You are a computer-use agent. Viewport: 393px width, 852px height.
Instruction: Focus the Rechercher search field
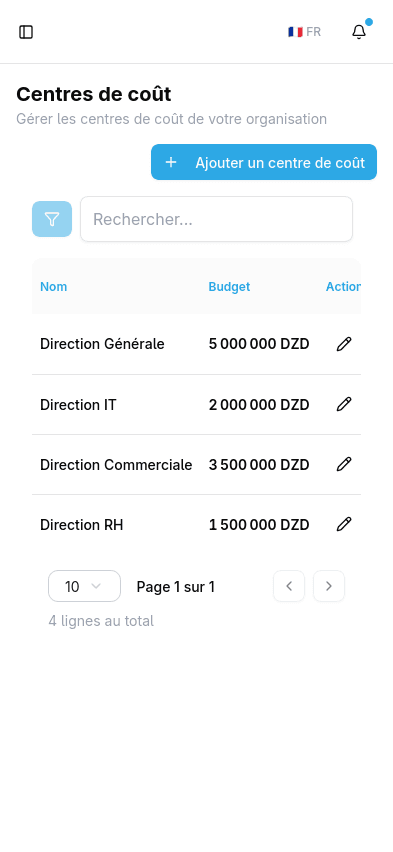(x=216, y=219)
